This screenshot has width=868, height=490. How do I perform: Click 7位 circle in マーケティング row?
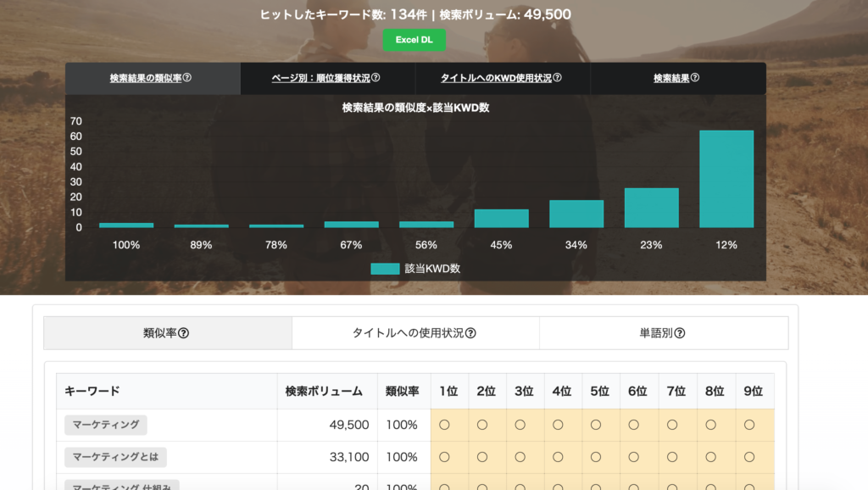(x=672, y=425)
